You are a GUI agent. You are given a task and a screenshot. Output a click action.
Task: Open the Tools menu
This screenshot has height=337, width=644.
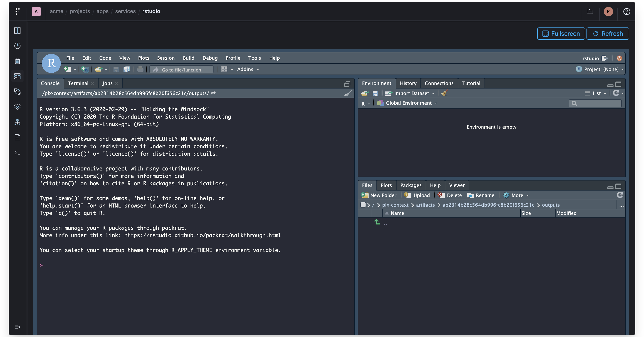254,58
